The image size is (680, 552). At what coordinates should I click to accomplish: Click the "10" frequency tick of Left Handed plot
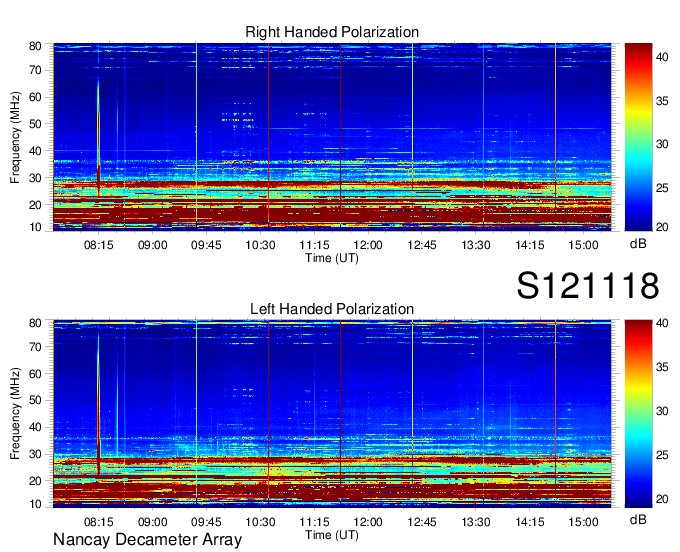click(36, 504)
